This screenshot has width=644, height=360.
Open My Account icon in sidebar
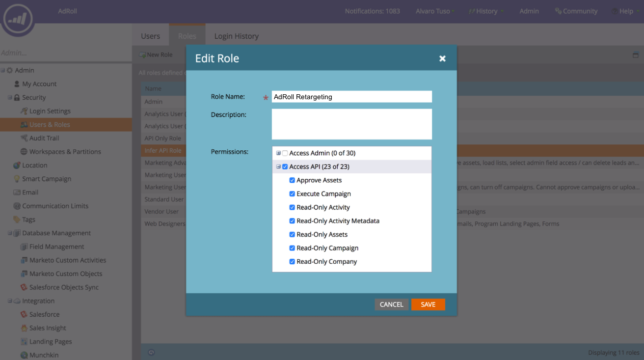tap(17, 84)
